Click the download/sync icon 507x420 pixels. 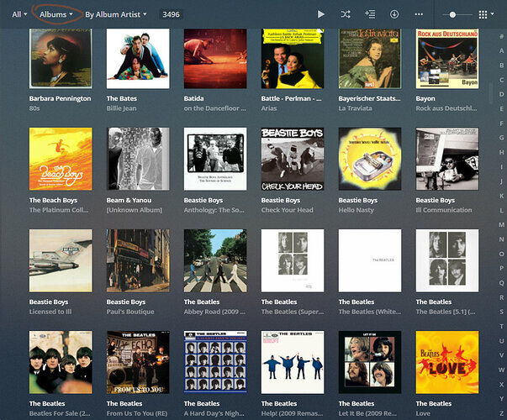point(394,14)
